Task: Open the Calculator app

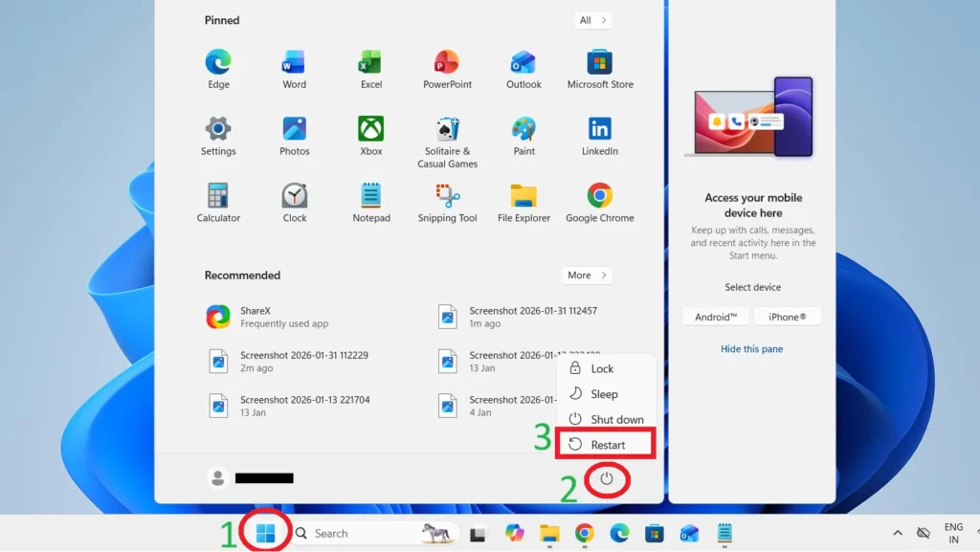Action: pyautogui.click(x=218, y=197)
